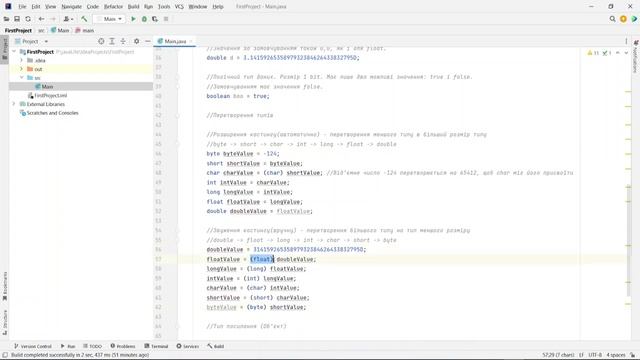Jump to previous highlighted error arrow

click(x=618, y=53)
